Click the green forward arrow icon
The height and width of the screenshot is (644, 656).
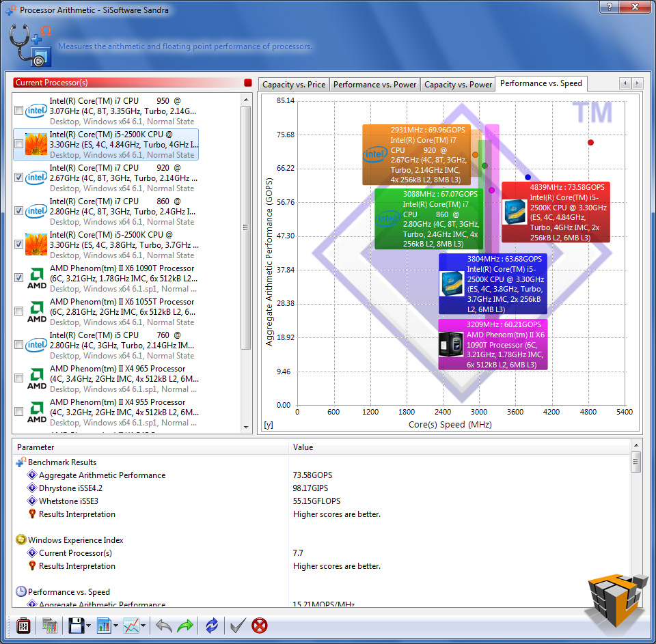coord(185,626)
